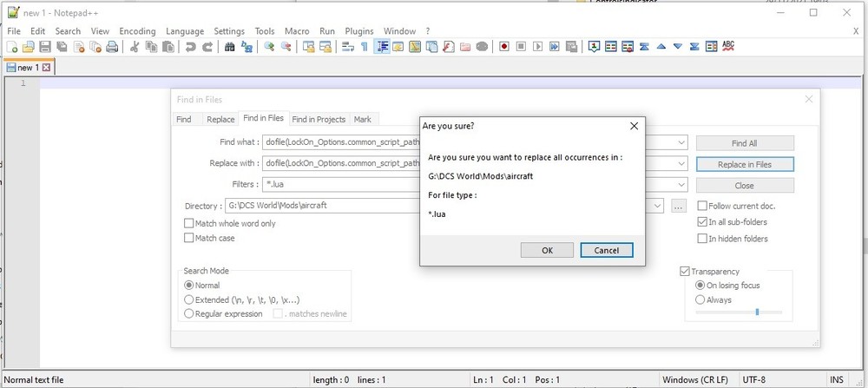The height and width of the screenshot is (388, 868).
Task: Click the Zoom In magnifier icon
Action: (269, 47)
